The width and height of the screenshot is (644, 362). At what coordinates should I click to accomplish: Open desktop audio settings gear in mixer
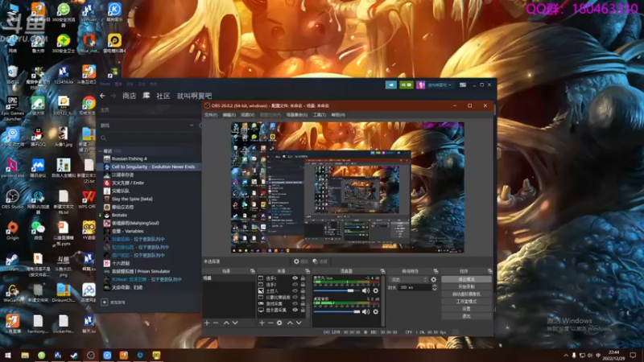click(375, 312)
